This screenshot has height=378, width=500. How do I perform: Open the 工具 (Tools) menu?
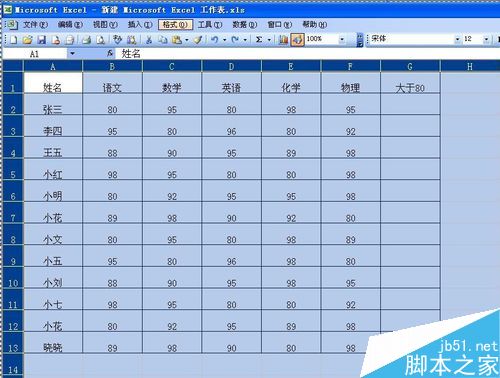coord(210,25)
